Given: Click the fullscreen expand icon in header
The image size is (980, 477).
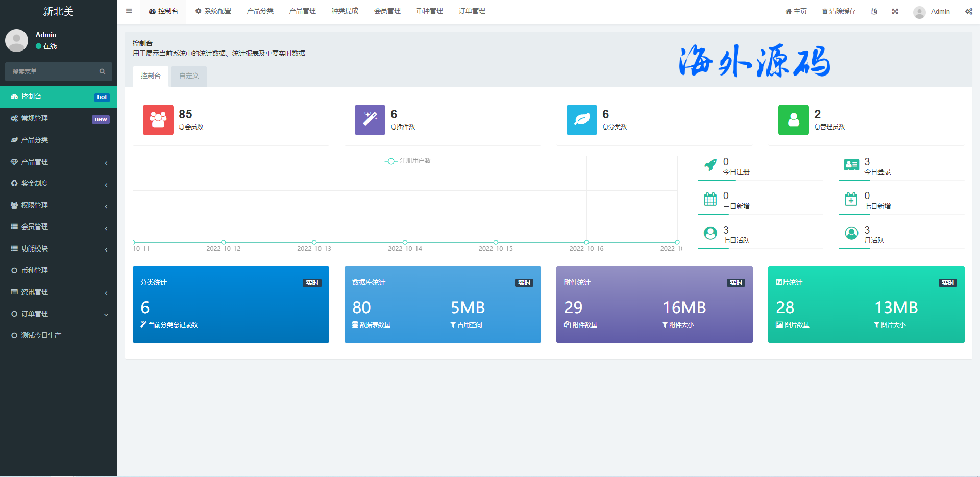Looking at the screenshot, I should [x=895, y=11].
